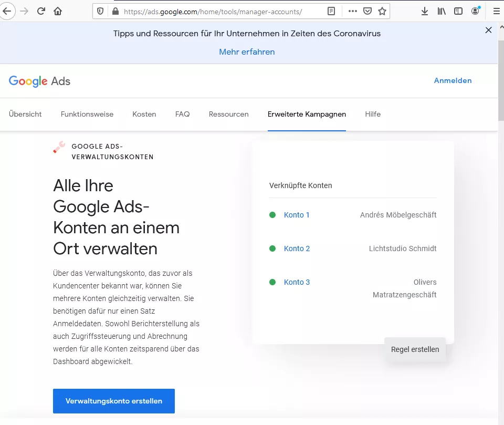
Task: Open Konto 1 link
Action: [x=296, y=215]
